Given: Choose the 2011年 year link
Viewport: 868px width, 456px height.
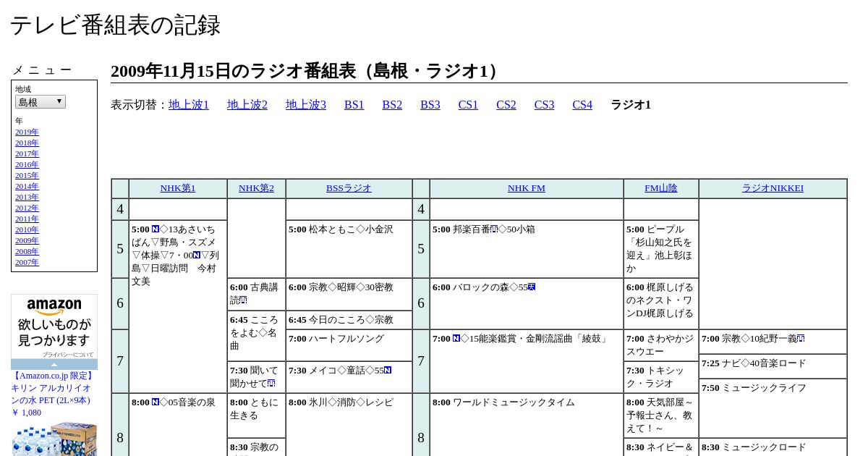Looking at the screenshot, I should pyautogui.click(x=27, y=219).
